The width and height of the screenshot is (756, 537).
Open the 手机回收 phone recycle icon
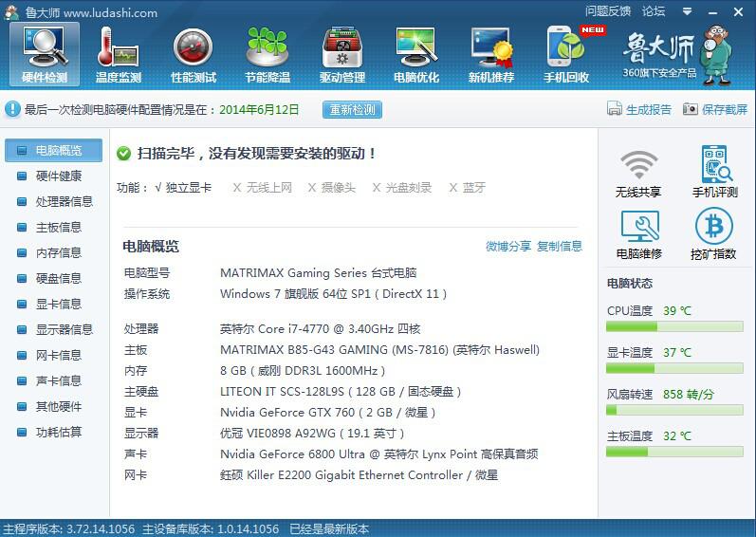[x=566, y=54]
